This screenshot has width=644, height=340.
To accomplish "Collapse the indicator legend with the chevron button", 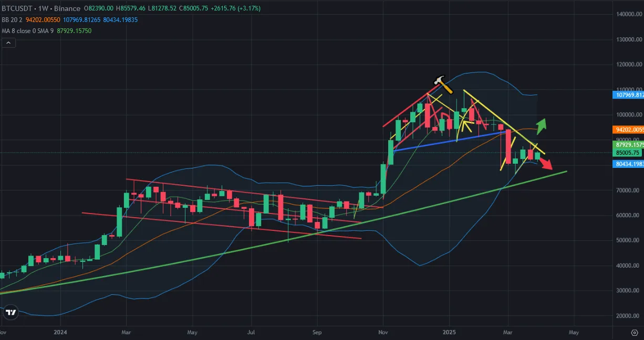I will pyautogui.click(x=7, y=43).
